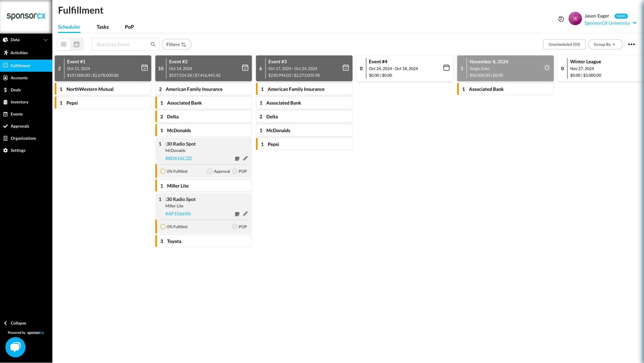Click the search magnifier icon
Viewport: 644px width, 363px height.
(x=153, y=44)
